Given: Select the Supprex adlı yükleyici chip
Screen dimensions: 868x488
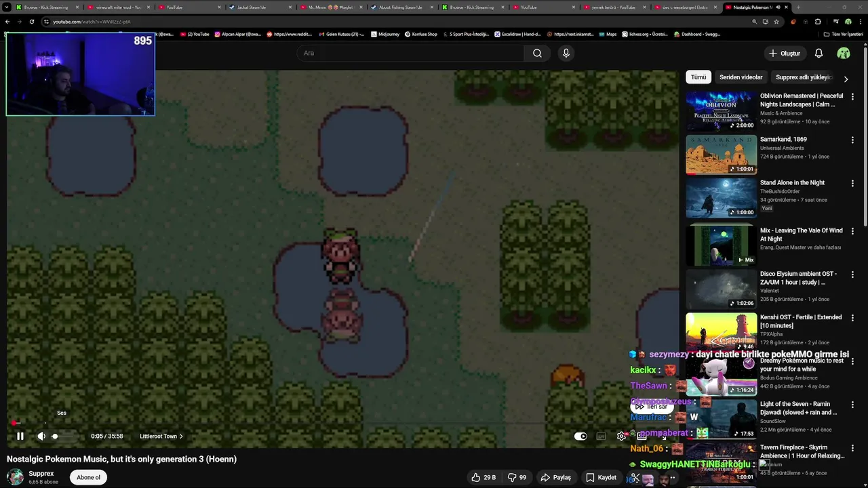Looking at the screenshot, I should pyautogui.click(x=803, y=77).
